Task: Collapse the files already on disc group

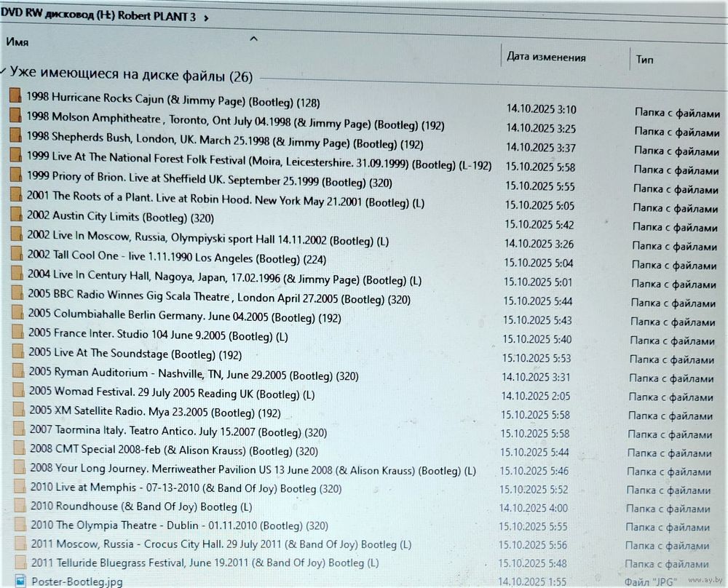Action: 5,73
